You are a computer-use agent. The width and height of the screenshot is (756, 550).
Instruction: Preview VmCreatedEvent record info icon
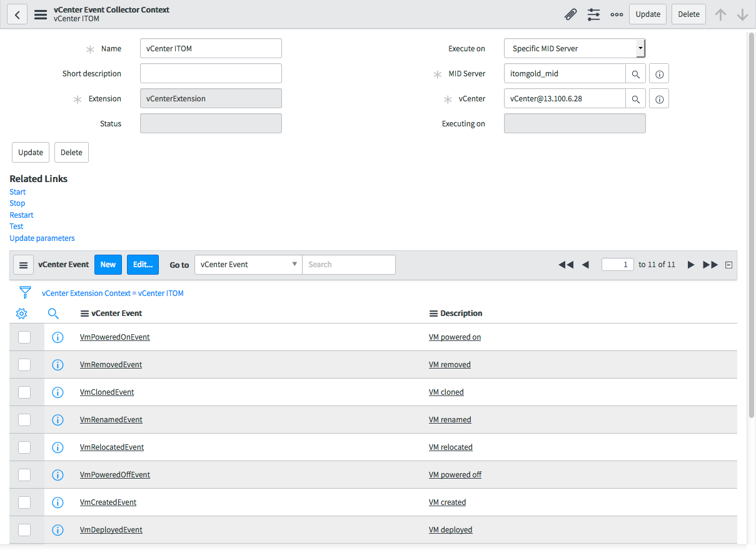click(58, 502)
